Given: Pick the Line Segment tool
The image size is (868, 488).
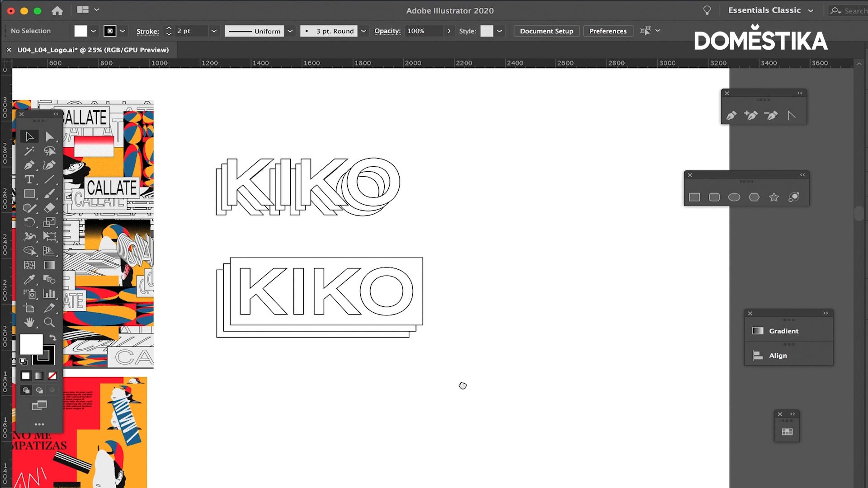Looking at the screenshot, I should 49,179.
